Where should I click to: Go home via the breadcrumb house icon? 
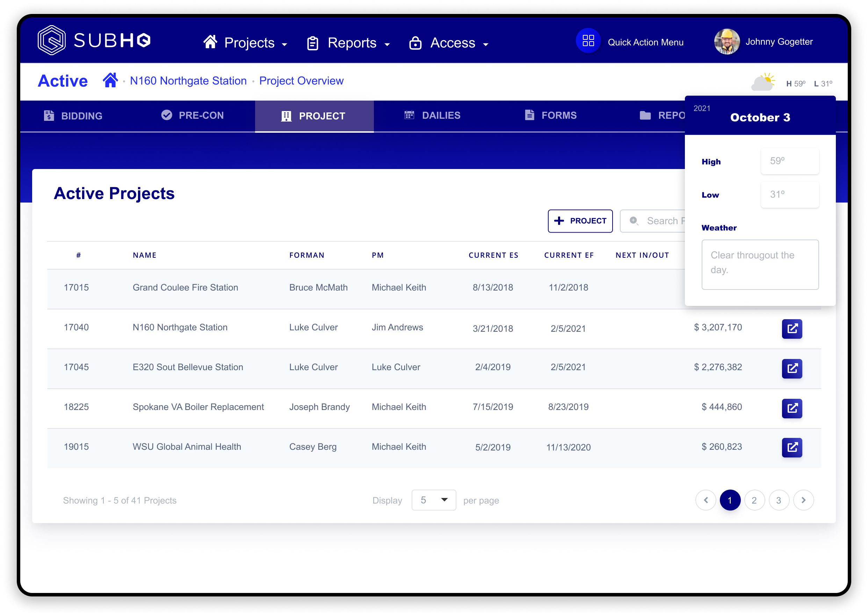(110, 80)
